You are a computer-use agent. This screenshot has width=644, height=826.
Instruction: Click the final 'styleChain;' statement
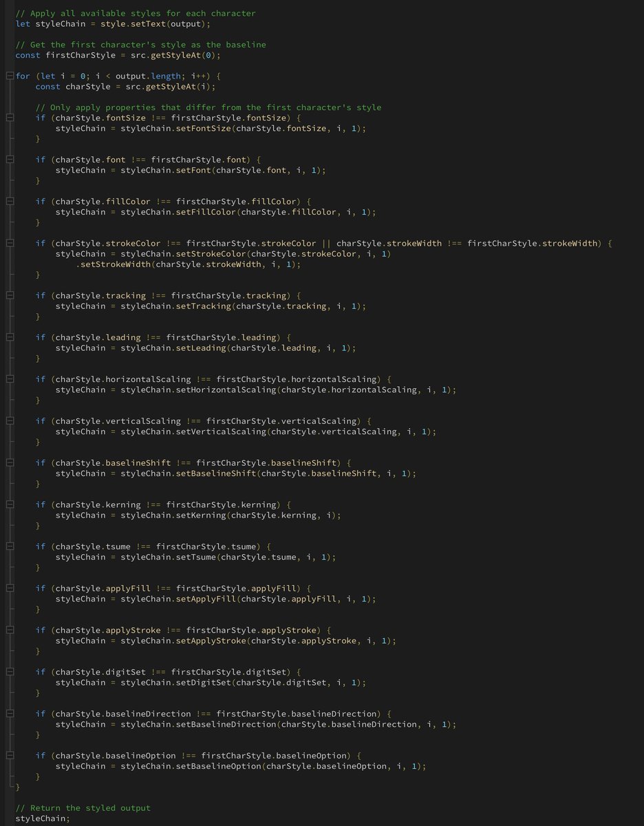[43, 818]
